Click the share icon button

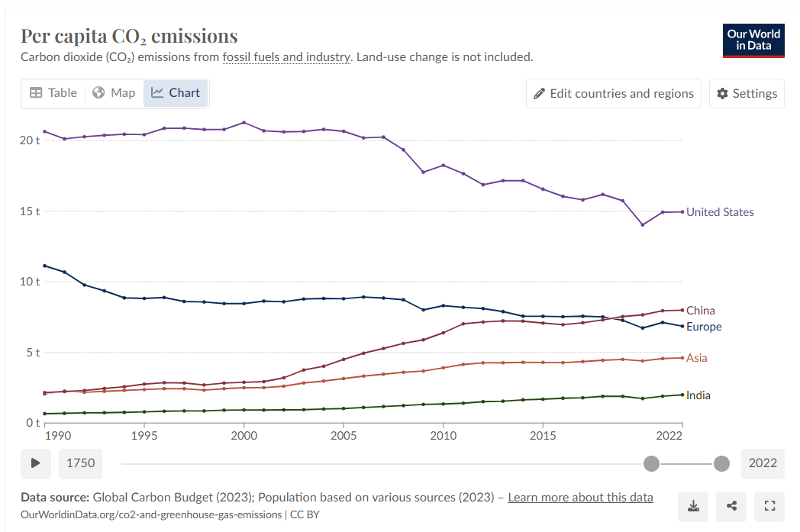pos(731,505)
